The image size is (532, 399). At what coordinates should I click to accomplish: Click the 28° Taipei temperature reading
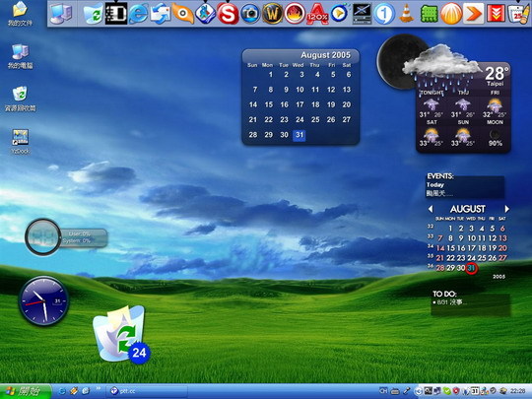[497, 73]
